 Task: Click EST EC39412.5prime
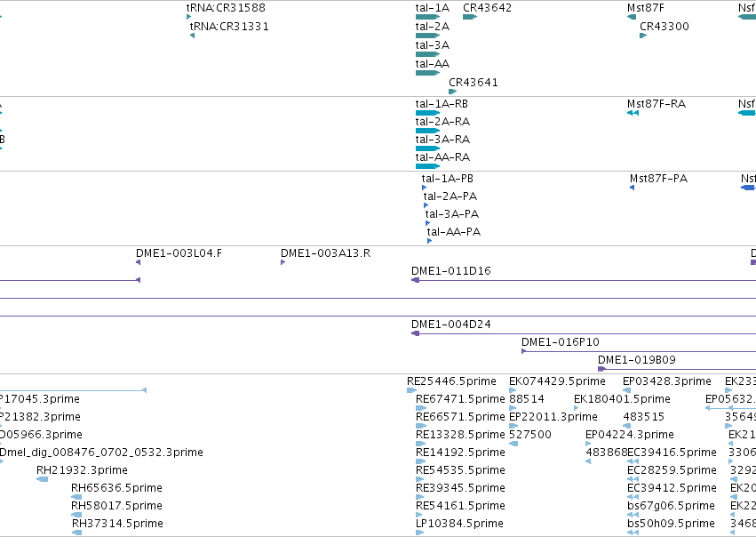point(633,498)
